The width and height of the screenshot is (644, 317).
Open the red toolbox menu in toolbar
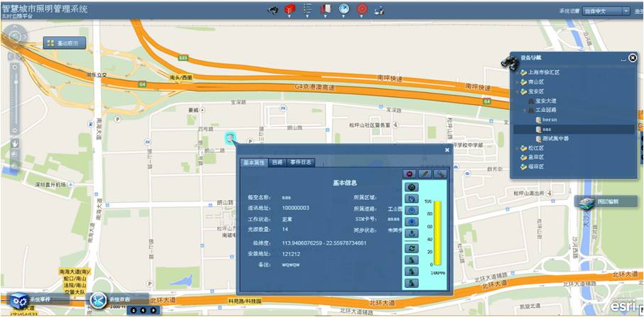tap(289, 9)
